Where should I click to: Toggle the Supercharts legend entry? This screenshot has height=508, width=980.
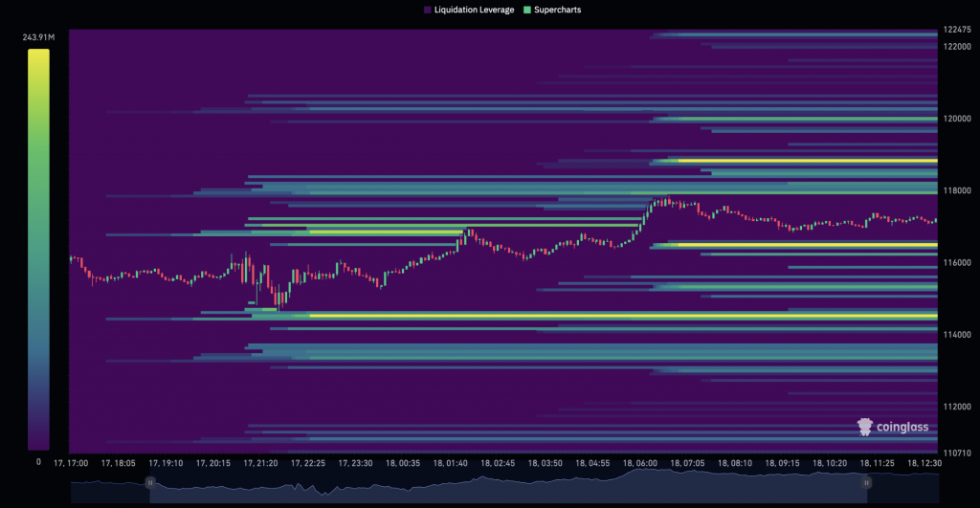coord(552,10)
